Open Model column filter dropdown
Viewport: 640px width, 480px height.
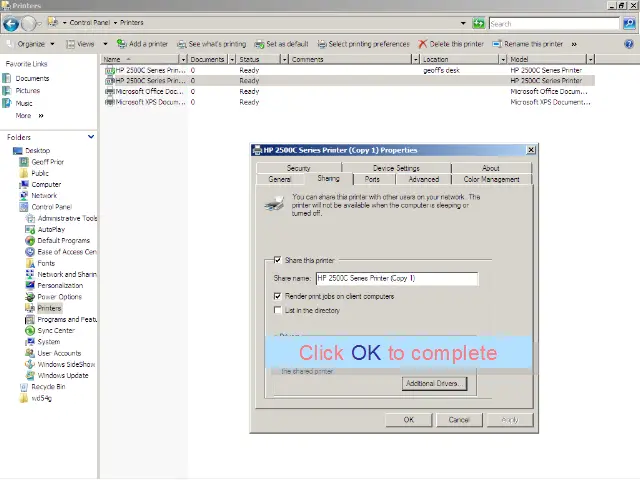(590, 60)
